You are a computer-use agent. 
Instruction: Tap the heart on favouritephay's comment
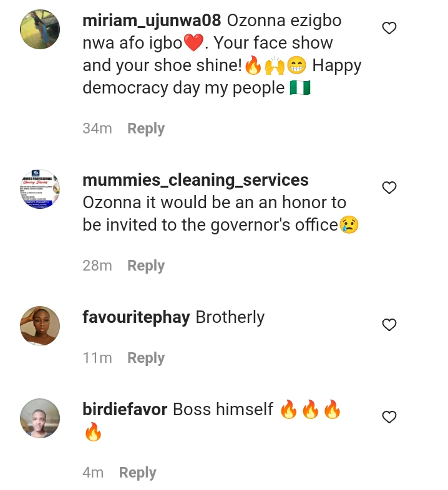pyautogui.click(x=389, y=325)
